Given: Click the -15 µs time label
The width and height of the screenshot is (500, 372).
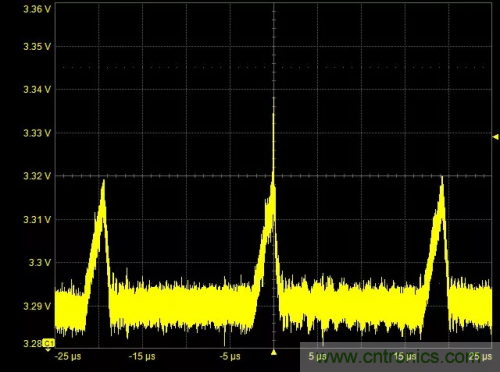Looking at the screenshot, I should pos(142,356).
